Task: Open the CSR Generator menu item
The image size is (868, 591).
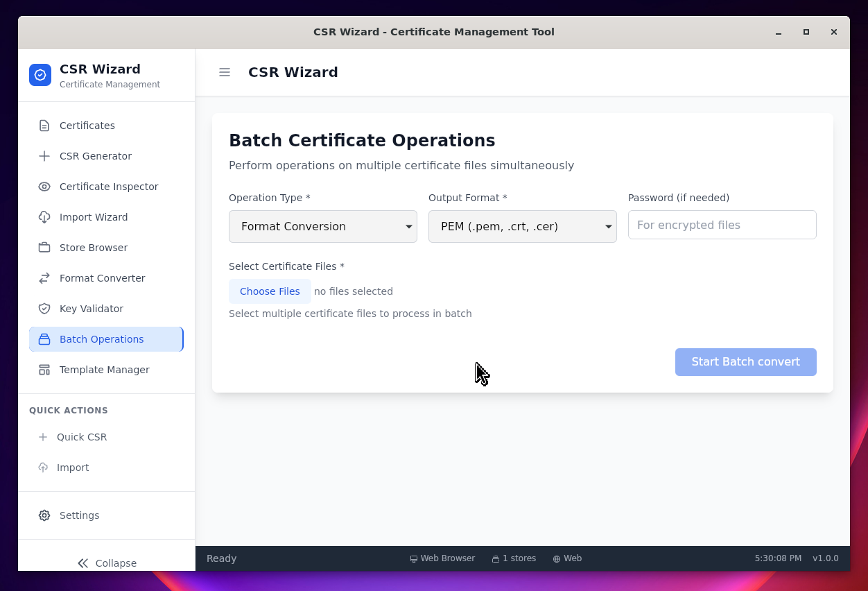Action: 96,156
